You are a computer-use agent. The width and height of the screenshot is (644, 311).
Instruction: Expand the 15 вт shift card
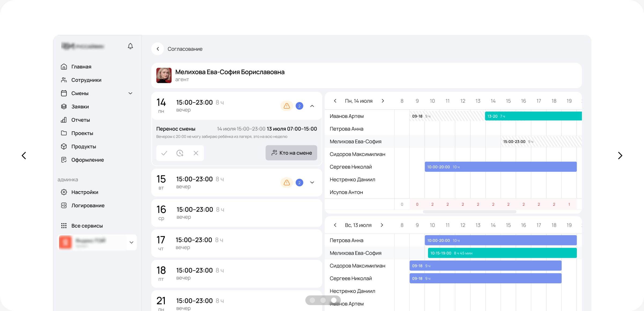click(312, 183)
